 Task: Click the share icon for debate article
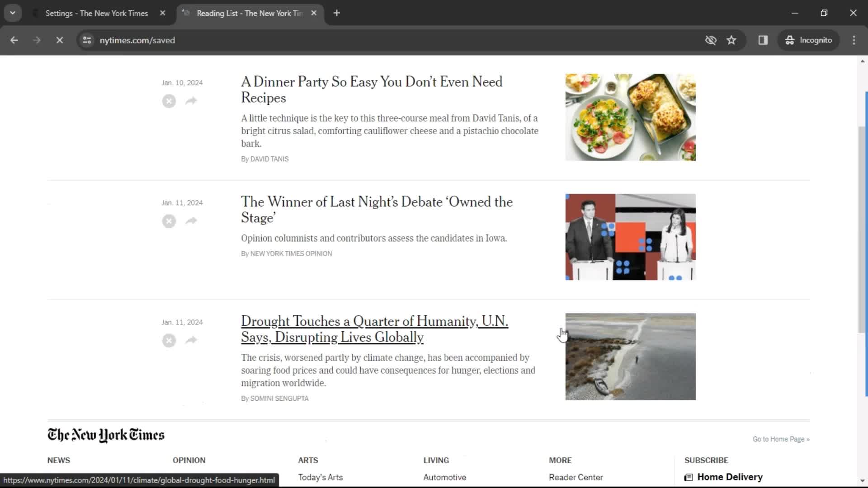[191, 221]
